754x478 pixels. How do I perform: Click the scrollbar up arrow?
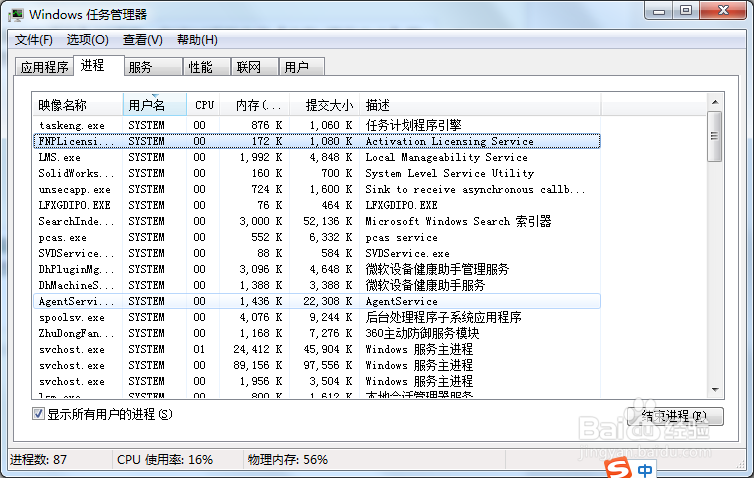click(715, 102)
